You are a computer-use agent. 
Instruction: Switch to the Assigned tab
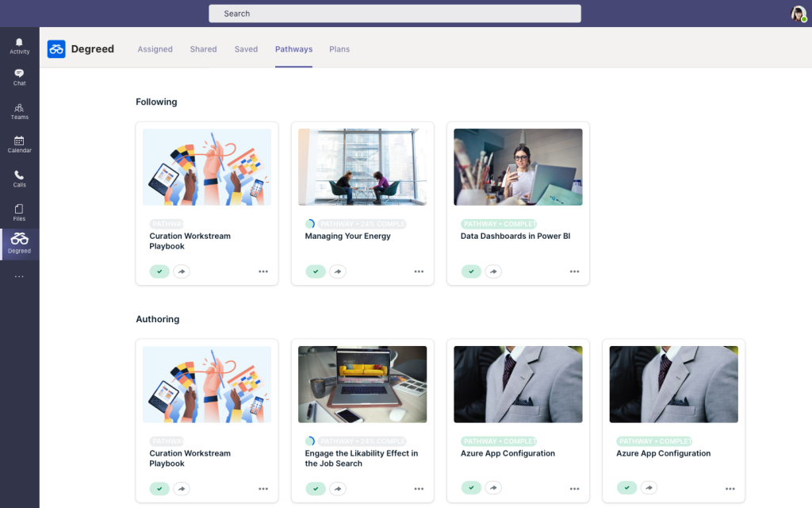click(x=155, y=49)
